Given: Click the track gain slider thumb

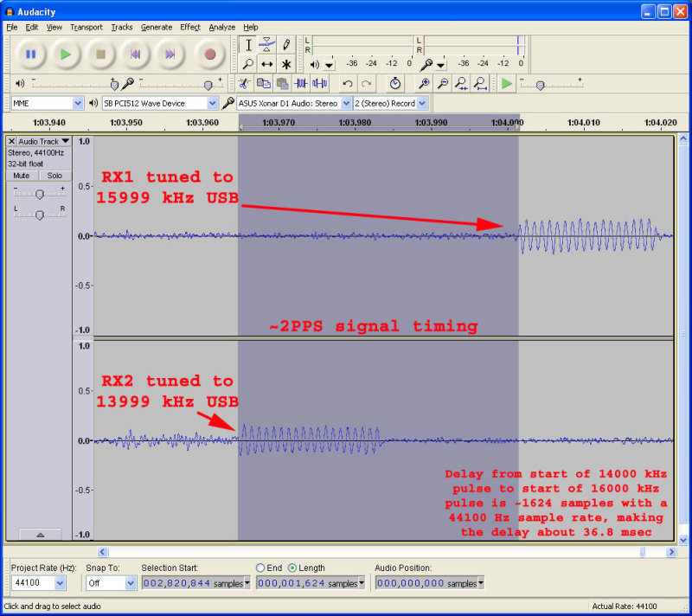Looking at the screenshot, I should tap(40, 194).
